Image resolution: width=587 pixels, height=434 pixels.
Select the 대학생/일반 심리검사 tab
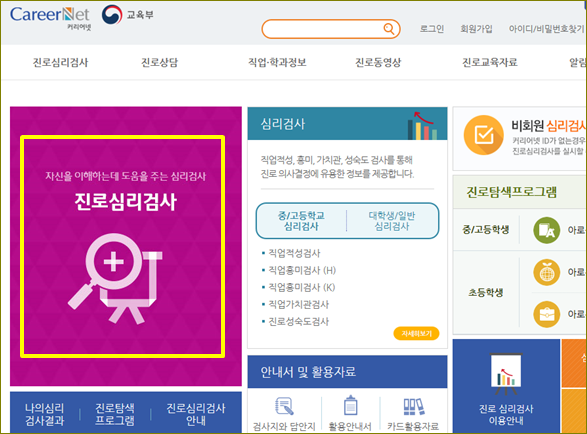pyautogui.click(x=392, y=221)
